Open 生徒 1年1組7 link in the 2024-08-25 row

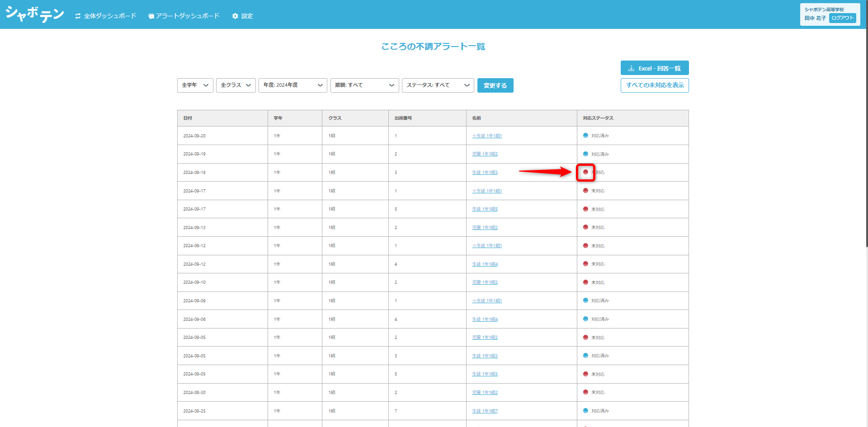tap(485, 411)
